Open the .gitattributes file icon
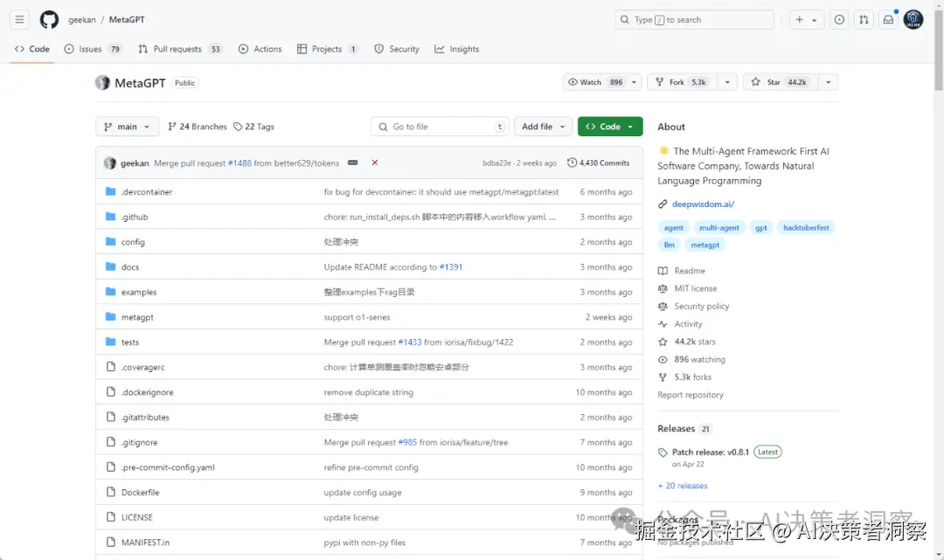Viewport: 944px width, 560px height. 111,417
